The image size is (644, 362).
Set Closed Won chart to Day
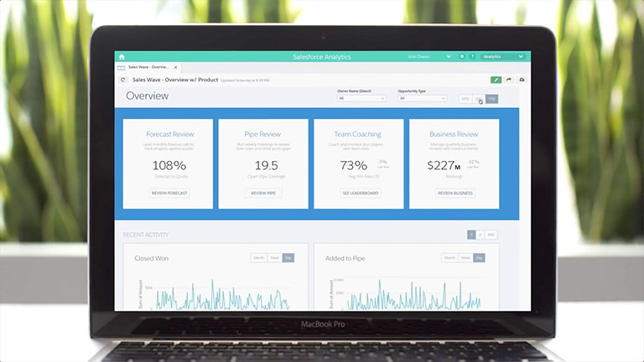tap(288, 258)
